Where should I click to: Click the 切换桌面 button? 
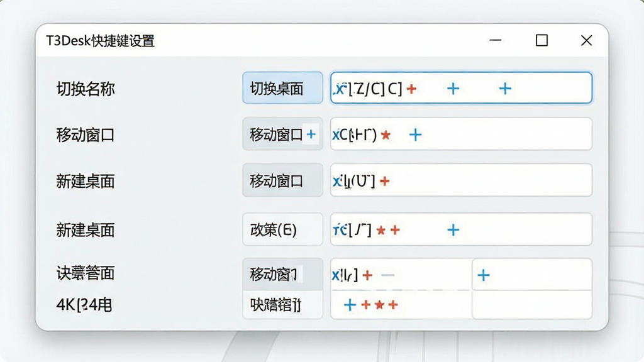(x=282, y=87)
